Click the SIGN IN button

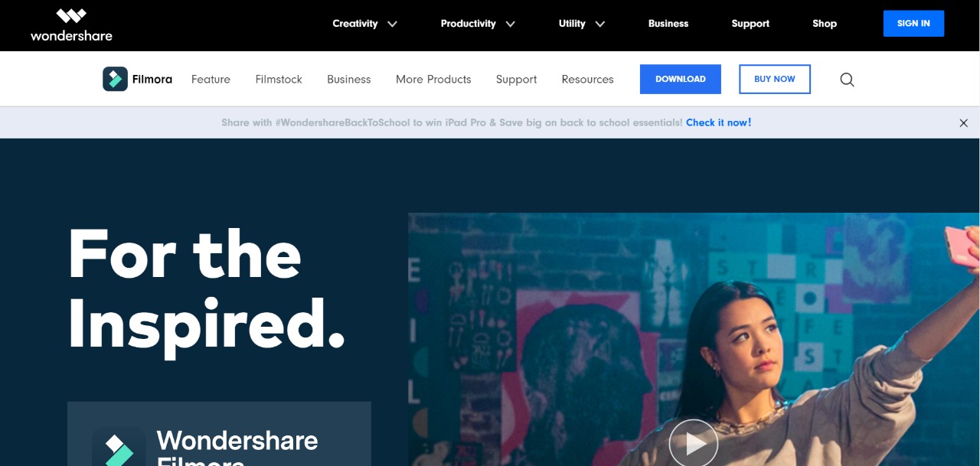point(913,24)
